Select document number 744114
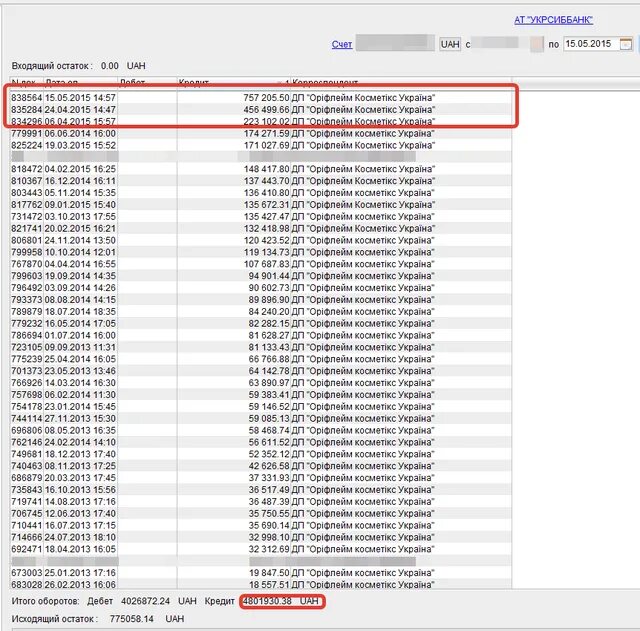 (27, 418)
